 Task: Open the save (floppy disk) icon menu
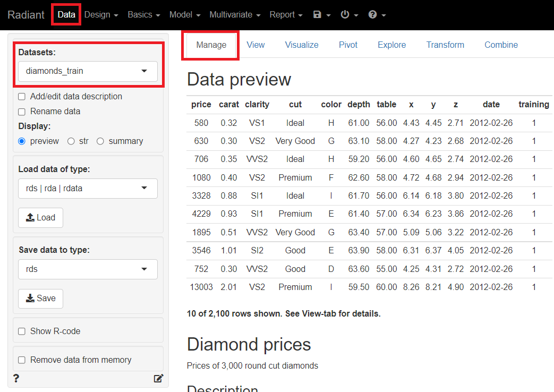click(x=322, y=15)
